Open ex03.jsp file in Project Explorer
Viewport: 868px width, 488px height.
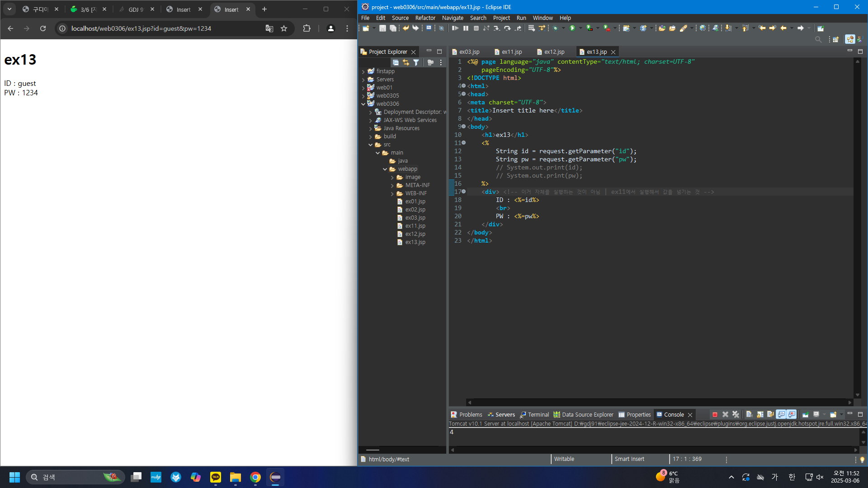click(415, 218)
